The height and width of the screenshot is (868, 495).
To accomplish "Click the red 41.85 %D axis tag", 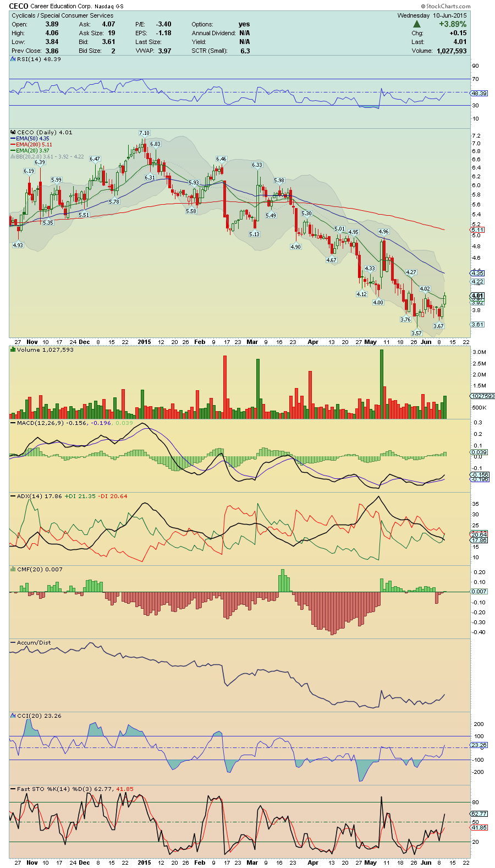I will pos(479,827).
